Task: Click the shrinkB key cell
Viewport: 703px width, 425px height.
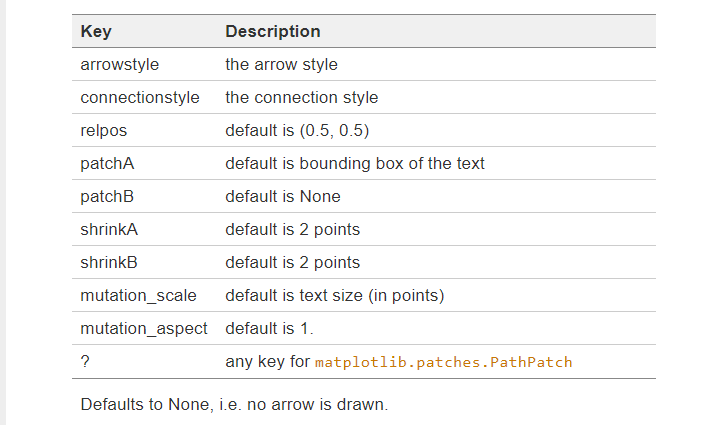Action: (109, 263)
